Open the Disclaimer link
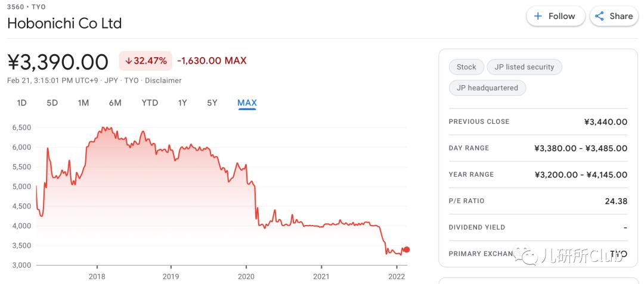Image resolution: width=644 pixels, height=284 pixels. (x=163, y=80)
